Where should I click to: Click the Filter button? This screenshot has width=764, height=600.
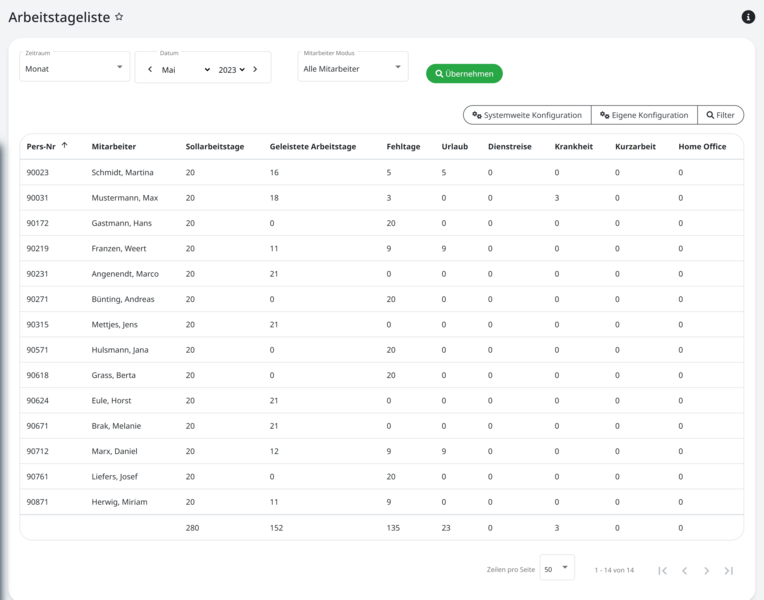(x=719, y=115)
